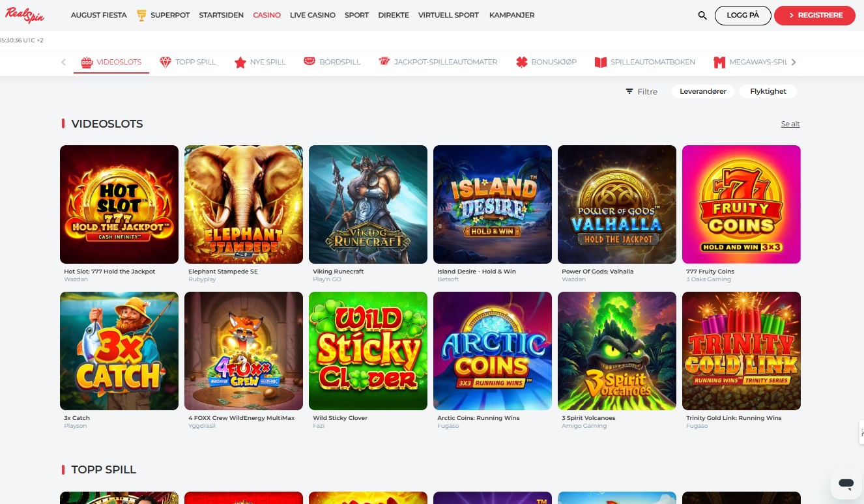Open the live chat bubble icon

pos(846,484)
